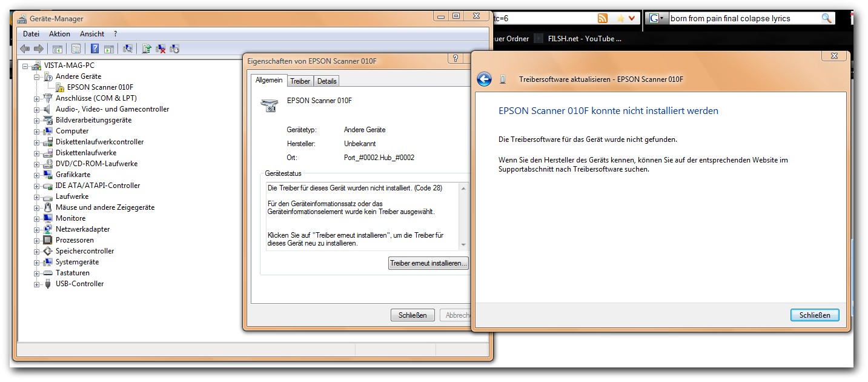The width and height of the screenshot is (868, 382).
Task: Click the uninstall device icon with red X
Action: 161,49
